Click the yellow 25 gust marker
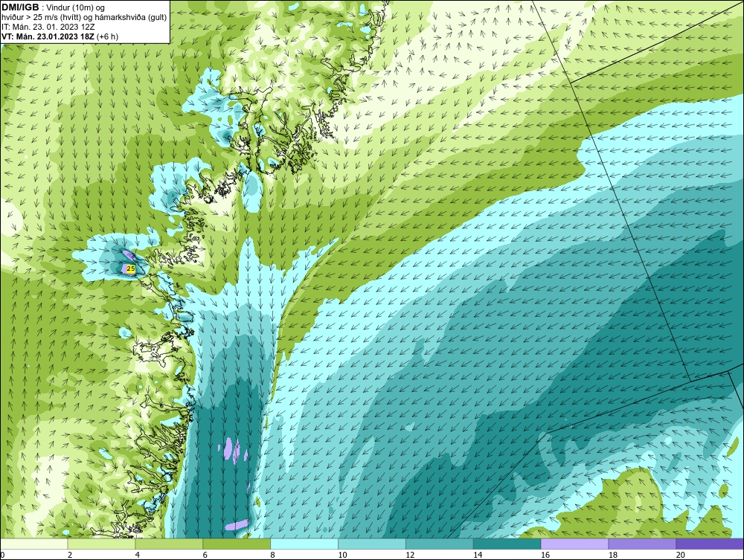This screenshot has height=560, width=744. coord(131,268)
